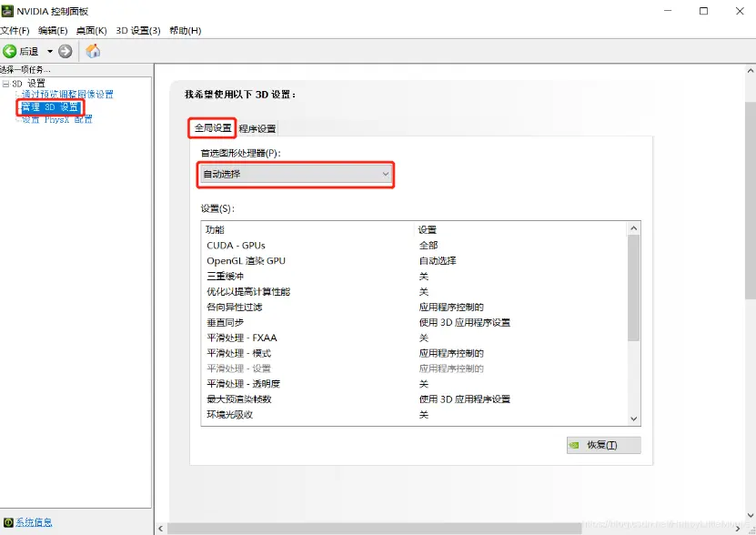The image size is (756, 535).
Task: Select 设置 PhysX 配置 in task tree
Action: 56,119
